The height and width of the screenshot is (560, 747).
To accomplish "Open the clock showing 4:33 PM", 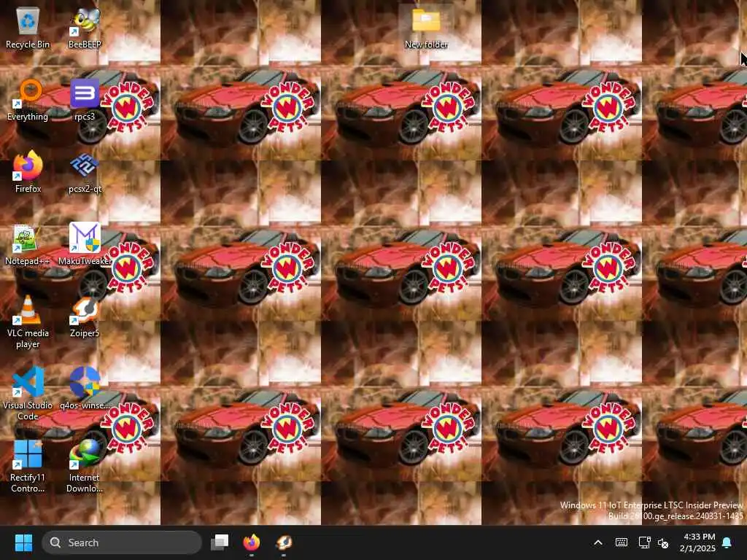I will 697,542.
